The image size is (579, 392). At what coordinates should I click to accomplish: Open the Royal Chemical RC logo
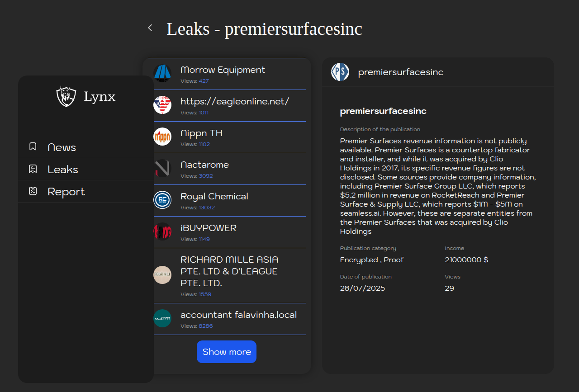coord(162,200)
